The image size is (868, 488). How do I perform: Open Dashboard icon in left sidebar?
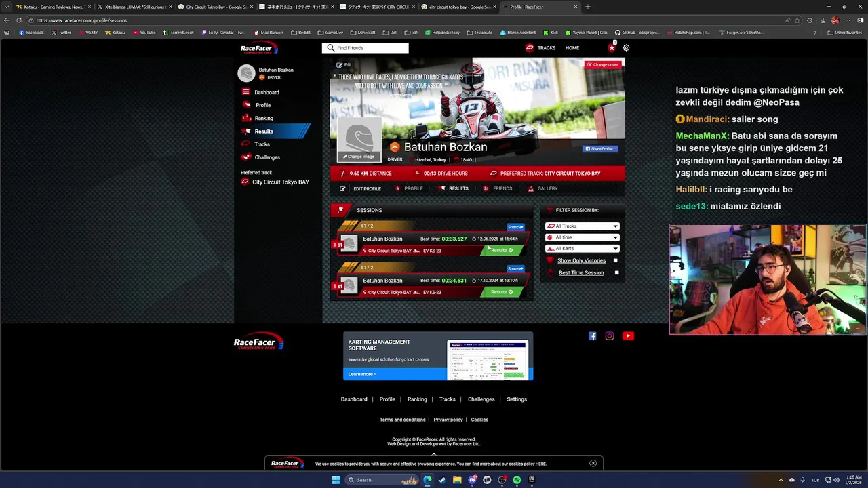pos(245,92)
